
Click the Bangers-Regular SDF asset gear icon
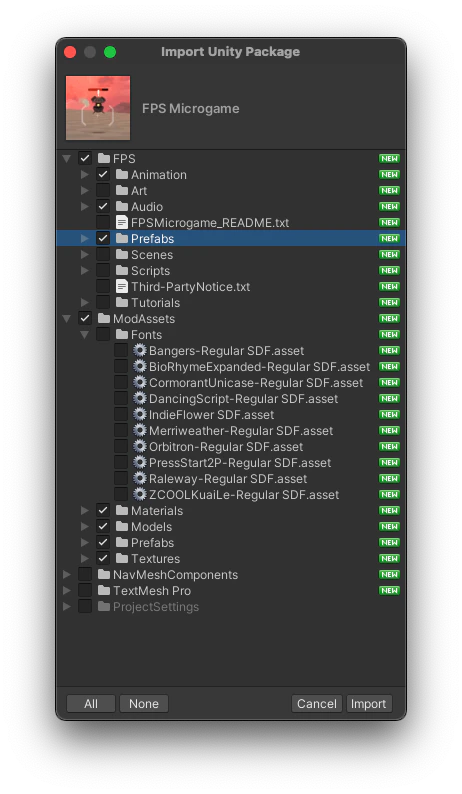pos(139,350)
